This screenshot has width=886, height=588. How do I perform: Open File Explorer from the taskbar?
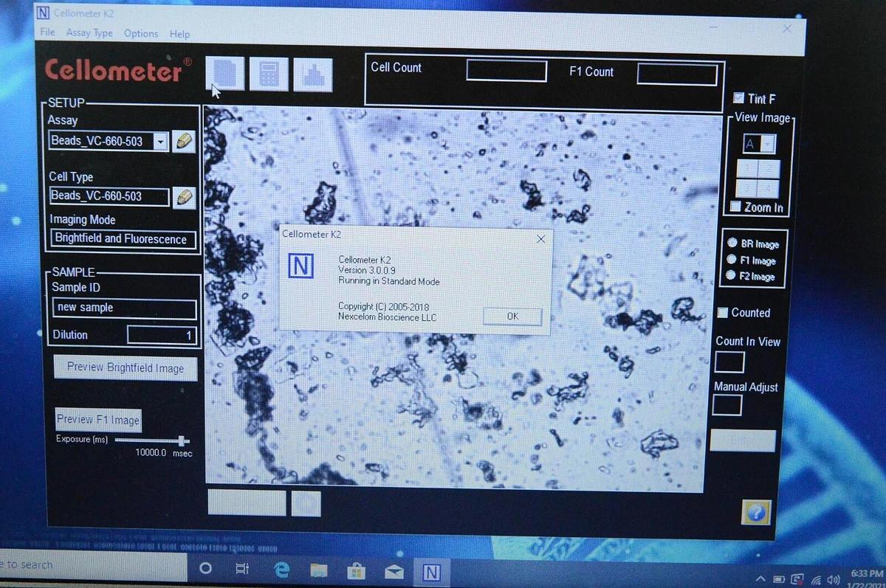coord(319,570)
